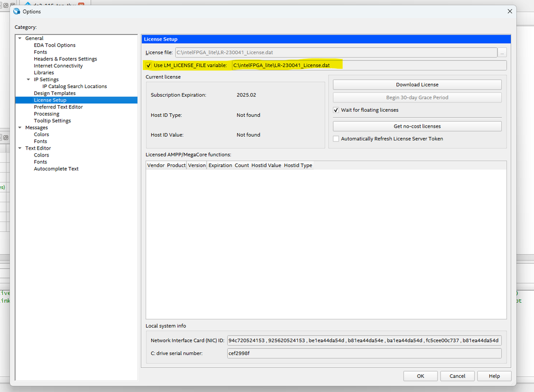Click the LM_LICENSE_FILE variable path field

pos(369,65)
